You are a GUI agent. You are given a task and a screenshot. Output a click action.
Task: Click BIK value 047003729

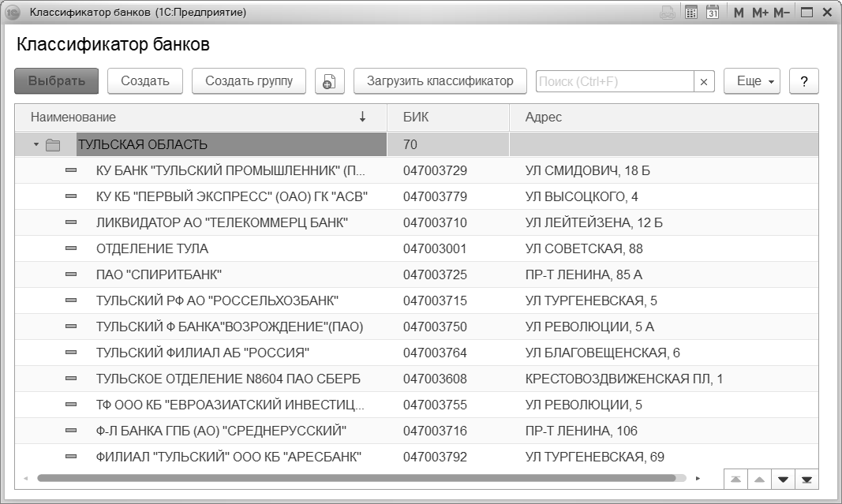pos(435,170)
